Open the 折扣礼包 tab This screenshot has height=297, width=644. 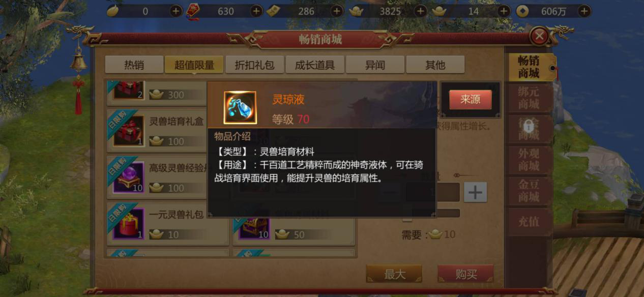(x=254, y=65)
